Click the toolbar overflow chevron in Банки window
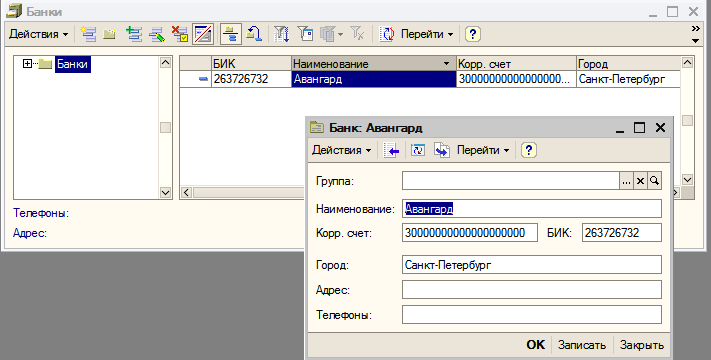Screen dimensions: 711x360 [x=696, y=29]
